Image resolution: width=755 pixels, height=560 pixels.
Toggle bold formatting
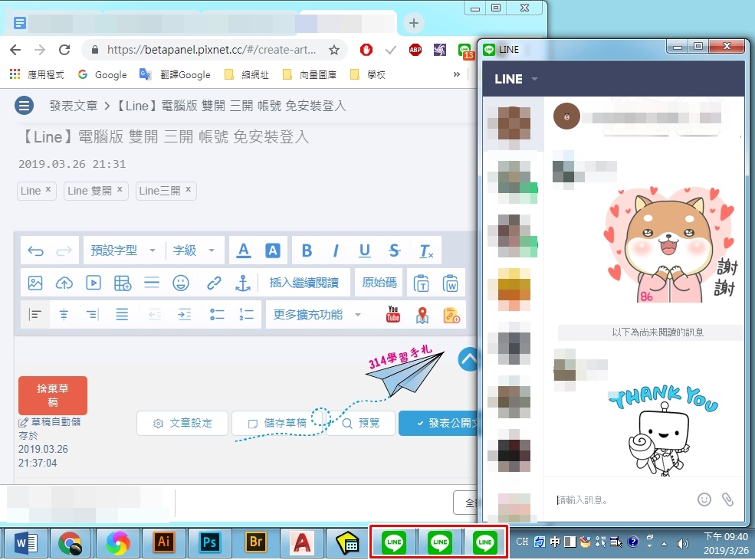pos(307,251)
